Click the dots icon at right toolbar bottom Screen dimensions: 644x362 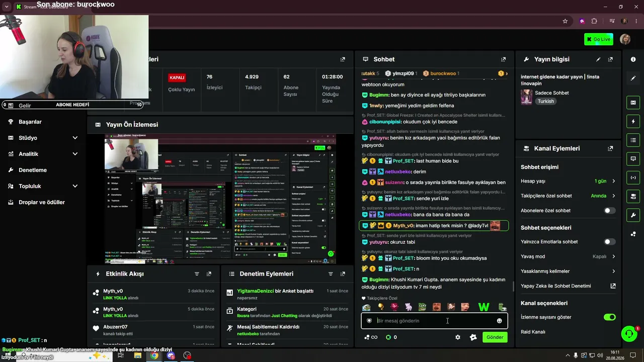tap(633, 234)
